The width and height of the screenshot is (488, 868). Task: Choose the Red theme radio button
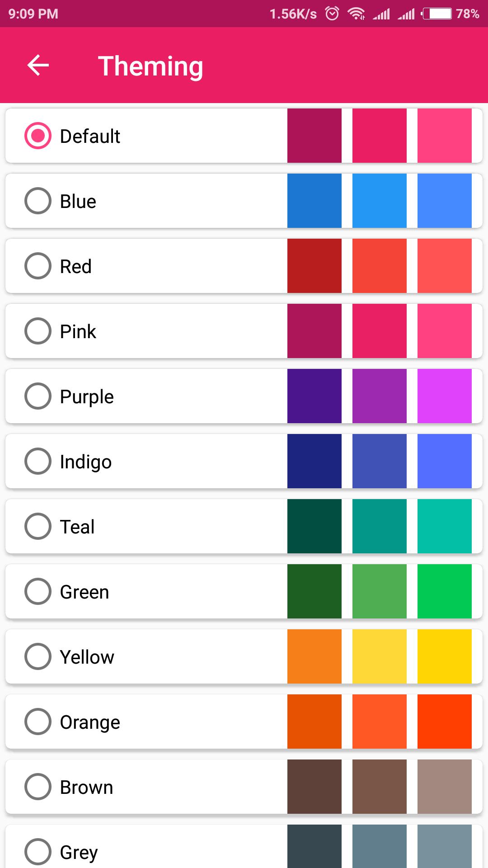[x=38, y=266]
